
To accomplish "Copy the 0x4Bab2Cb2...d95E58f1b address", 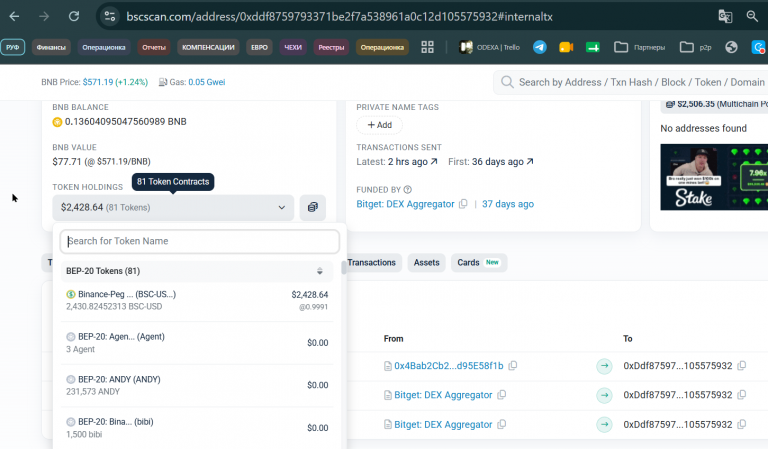I will tap(513, 366).
